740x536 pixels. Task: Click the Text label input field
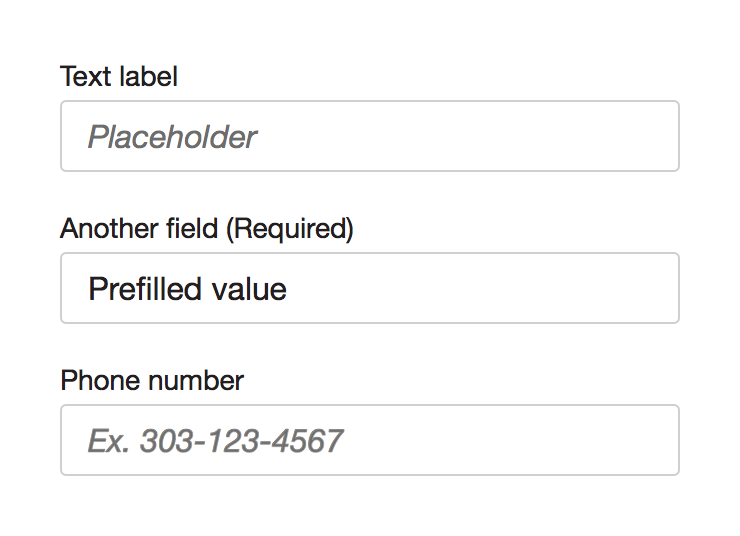click(x=370, y=136)
